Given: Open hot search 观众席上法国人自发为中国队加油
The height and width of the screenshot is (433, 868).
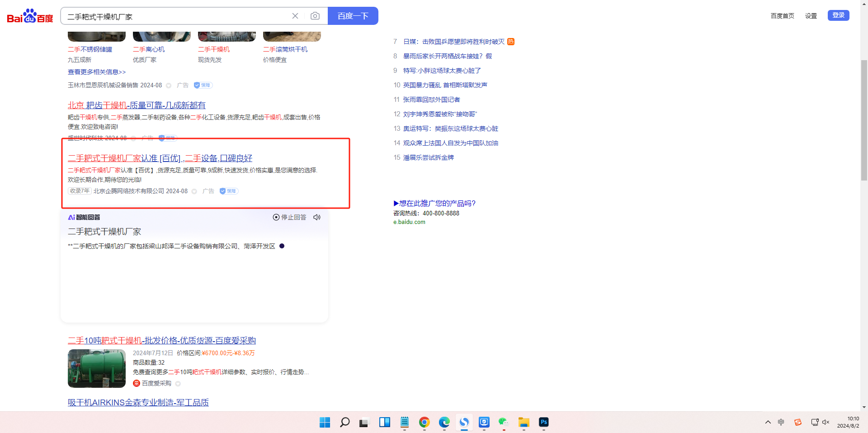Looking at the screenshot, I should [x=451, y=143].
